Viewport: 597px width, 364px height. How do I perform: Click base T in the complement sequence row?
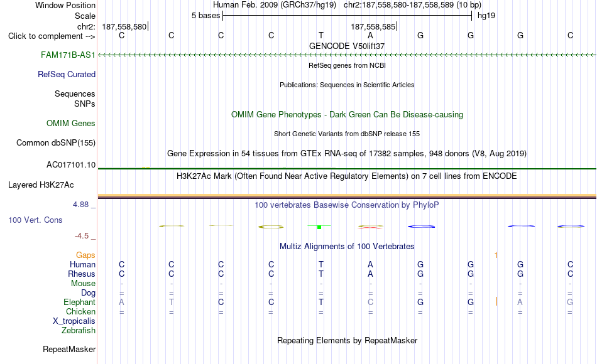pyautogui.click(x=321, y=35)
